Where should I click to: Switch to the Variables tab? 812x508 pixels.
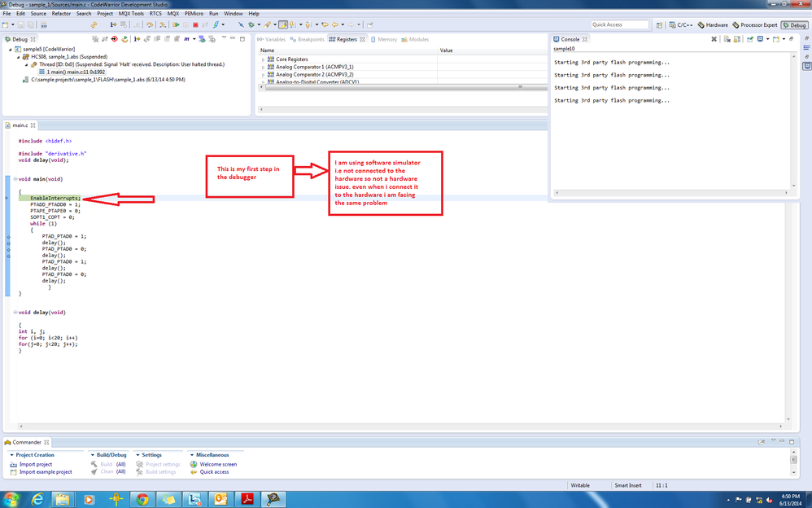272,39
